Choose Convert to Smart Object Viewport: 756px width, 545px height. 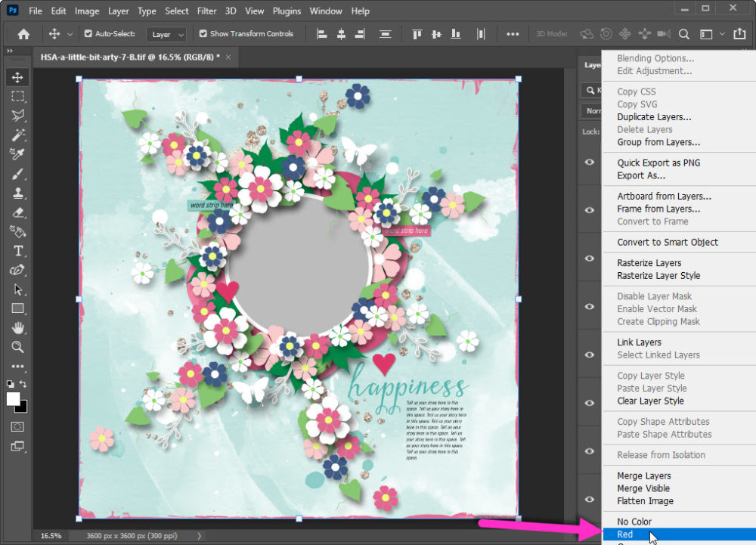pyautogui.click(x=680, y=242)
